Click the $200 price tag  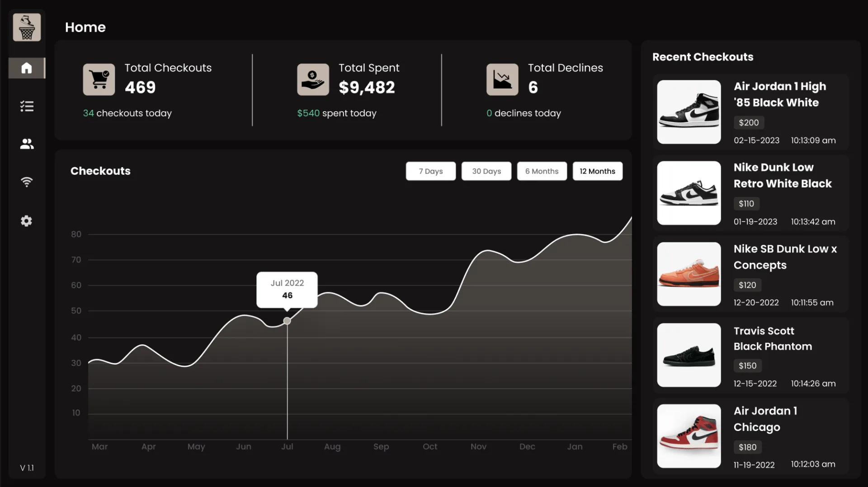click(749, 122)
